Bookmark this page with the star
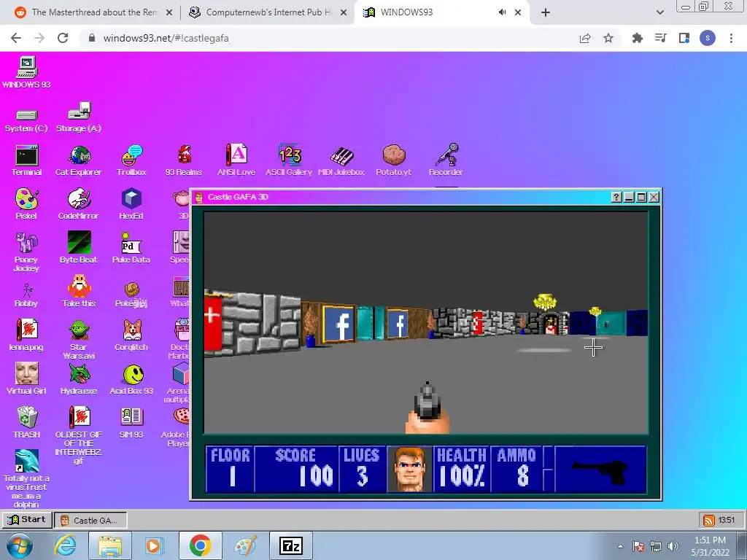Screen dimensions: 747x560 click(608, 38)
